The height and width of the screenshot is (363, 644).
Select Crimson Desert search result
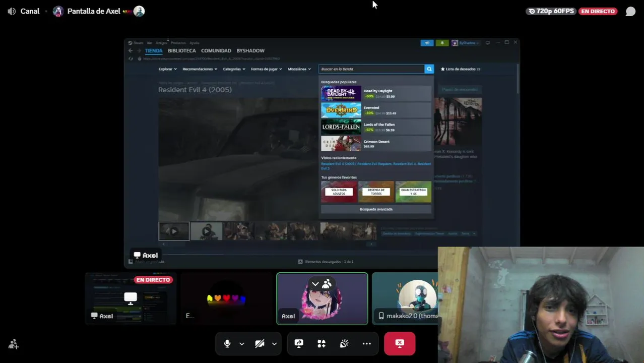(x=376, y=144)
